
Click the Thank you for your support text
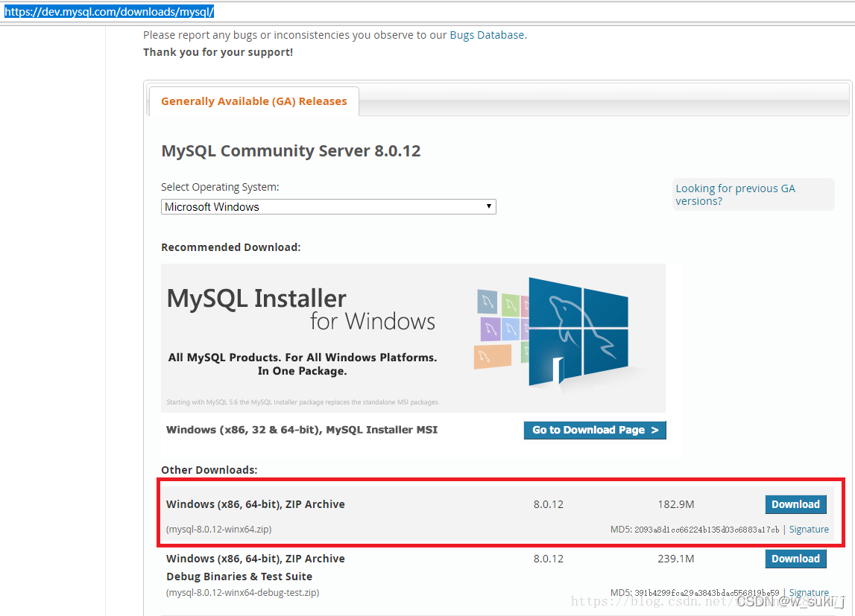(218, 52)
